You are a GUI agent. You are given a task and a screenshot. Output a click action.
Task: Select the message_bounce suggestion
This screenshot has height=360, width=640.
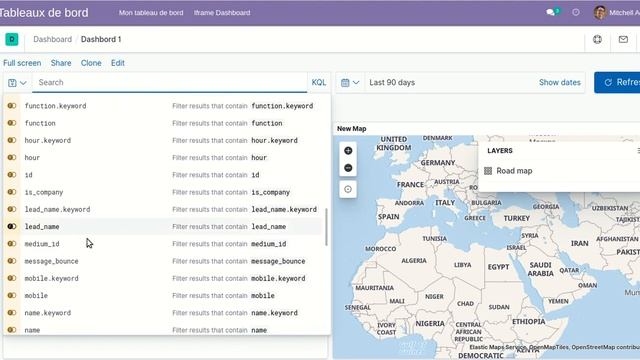tap(164, 261)
